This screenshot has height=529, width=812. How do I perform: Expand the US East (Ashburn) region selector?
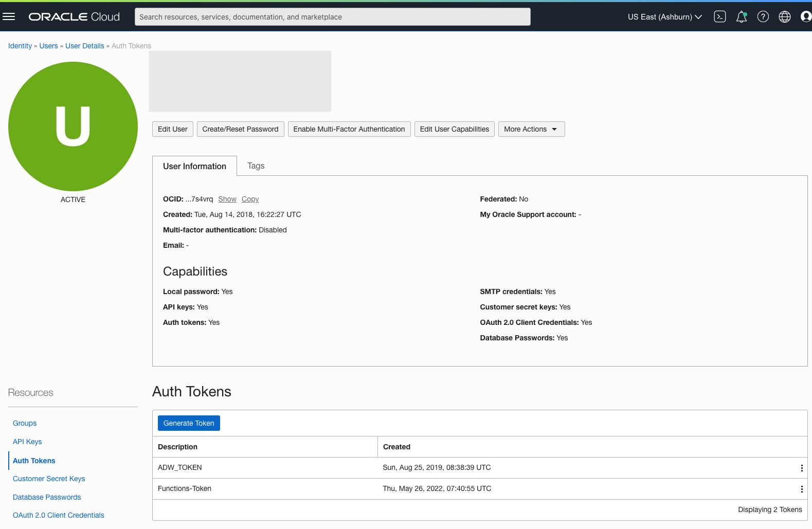(664, 17)
